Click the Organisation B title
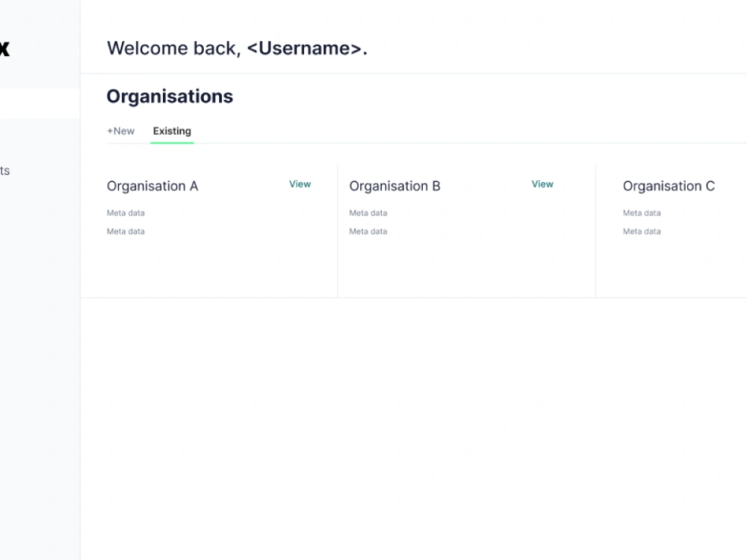The width and height of the screenshot is (747, 560). pyautogui.click(x=395, y=186)
